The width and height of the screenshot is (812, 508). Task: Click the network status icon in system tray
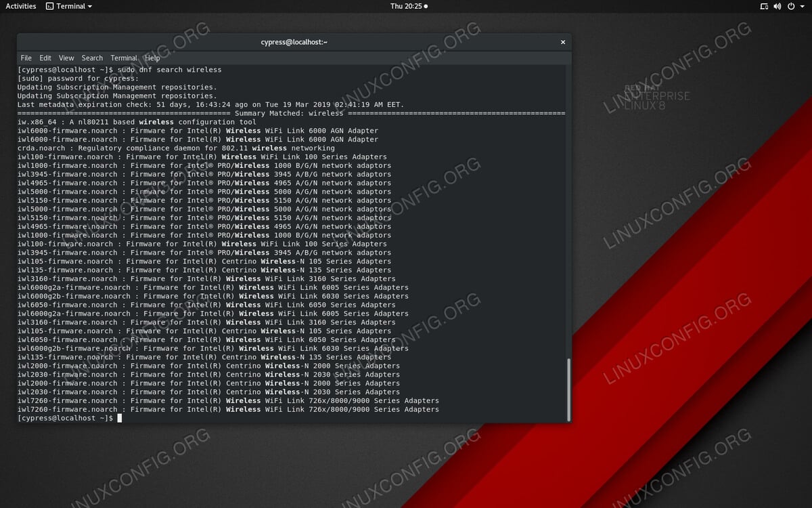tap(765, 6)
